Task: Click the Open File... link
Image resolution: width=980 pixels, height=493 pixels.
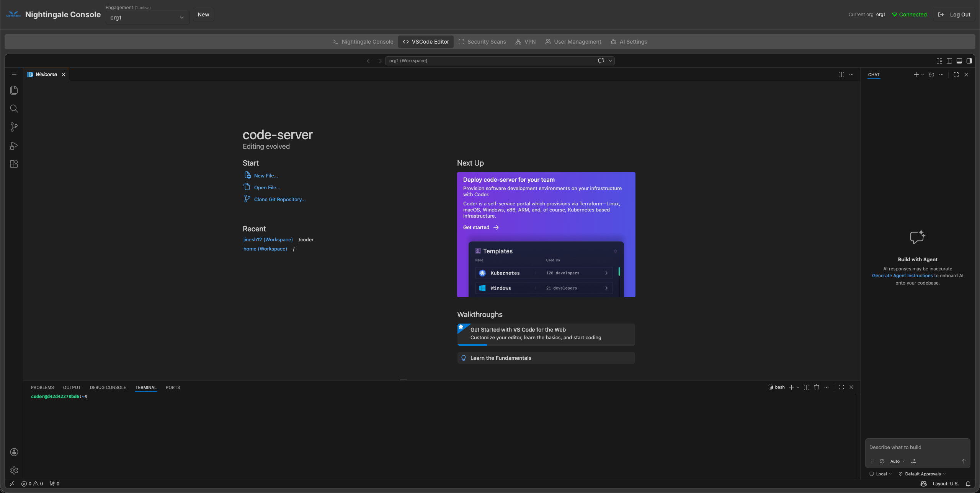Action: 267,187
